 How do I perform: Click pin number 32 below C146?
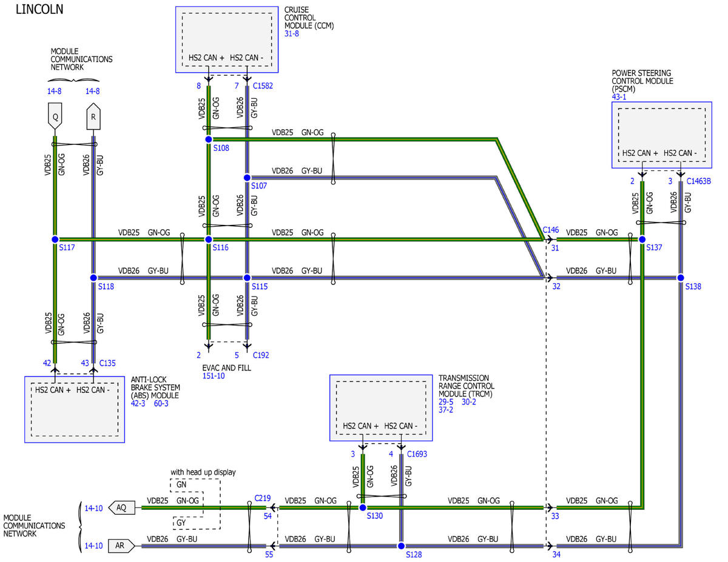[x=556, y=286]
